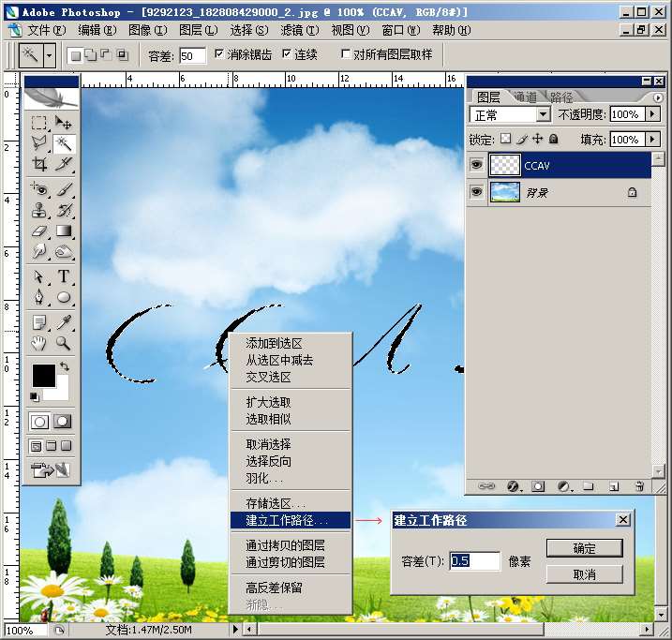Image resolution: width=672 pixels, height=640 pixels.
Task: Open status bar info arrow menu
Action: click(235, 630)
